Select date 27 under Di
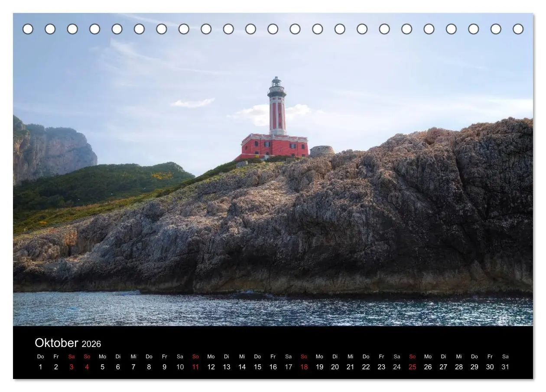Screen dimensions: 546x392 (443, 367)
